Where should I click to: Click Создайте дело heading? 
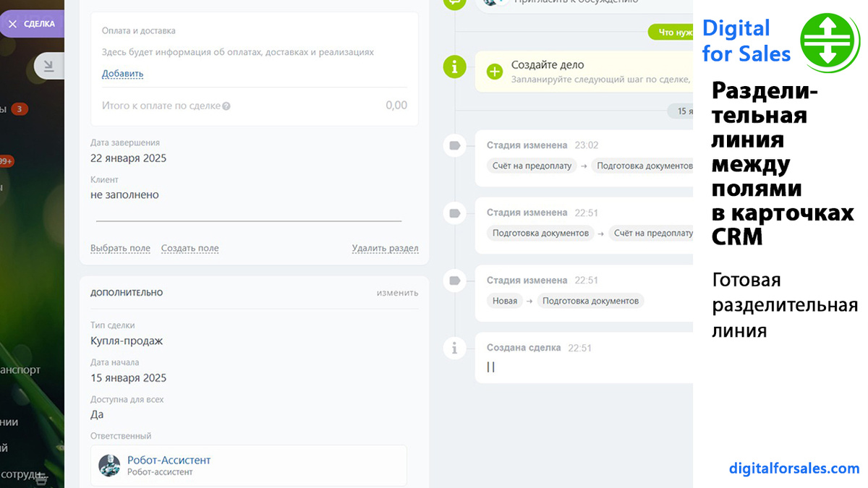click(548, 65)
